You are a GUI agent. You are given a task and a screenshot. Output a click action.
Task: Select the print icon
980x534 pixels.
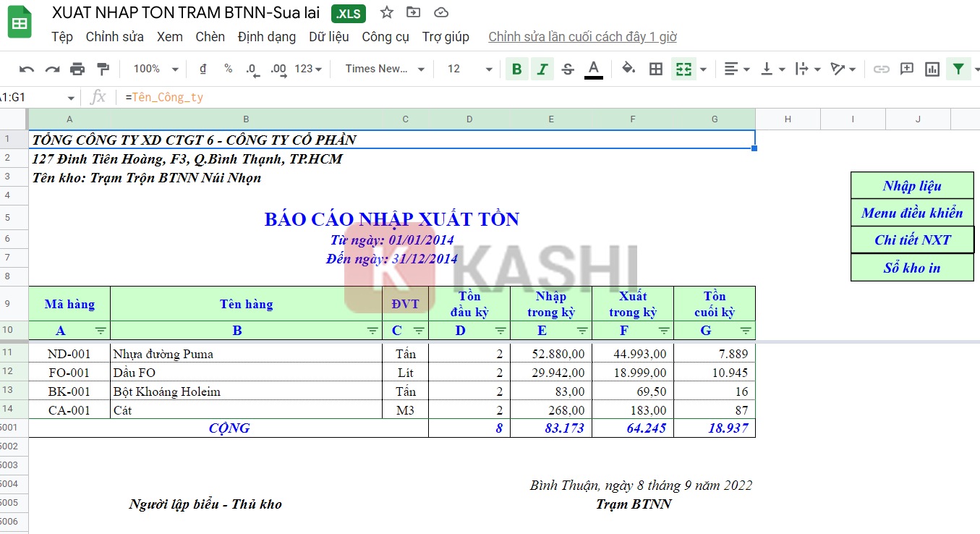77,68
